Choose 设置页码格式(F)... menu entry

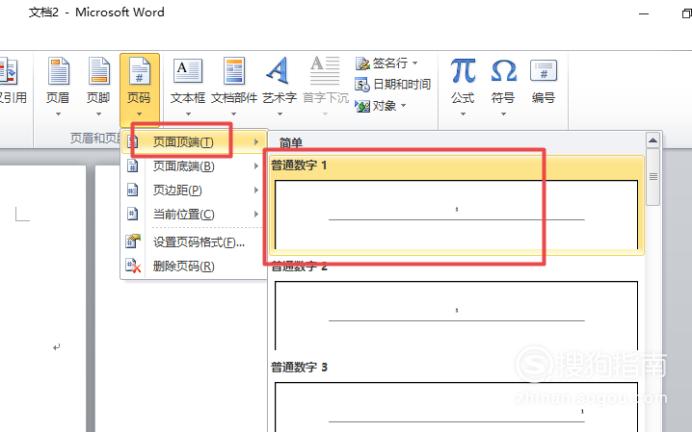(x=194, y=242)
